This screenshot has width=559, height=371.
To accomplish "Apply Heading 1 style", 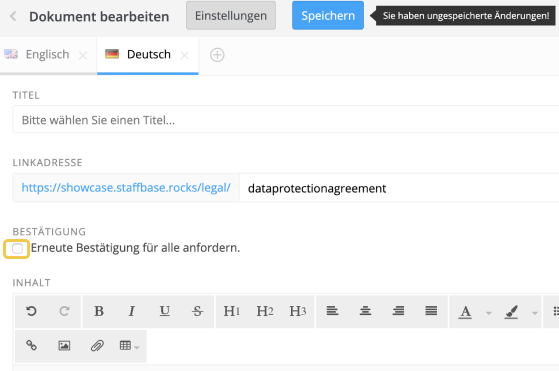I will click(232, 311).
